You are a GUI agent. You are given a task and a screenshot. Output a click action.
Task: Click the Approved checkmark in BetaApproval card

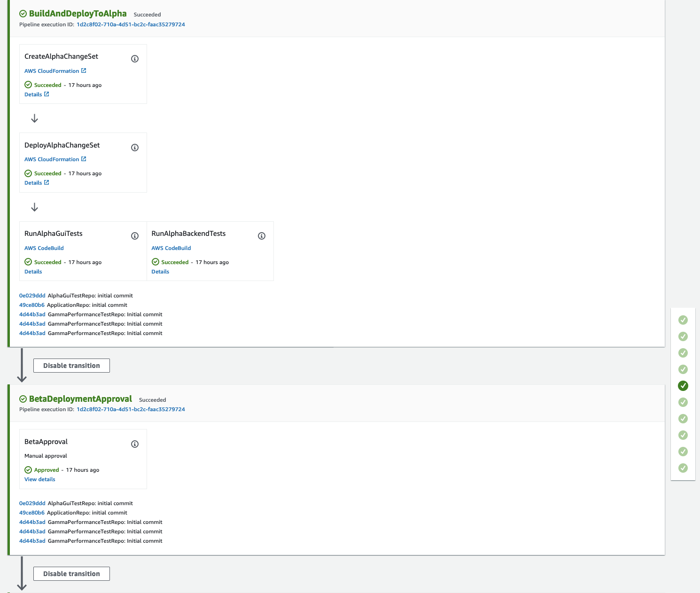tap(28, 469)
